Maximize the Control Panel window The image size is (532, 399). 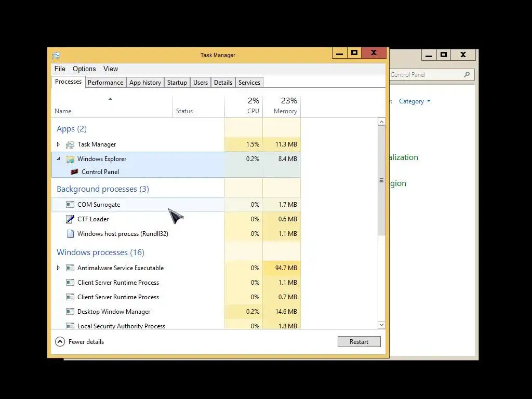pos(444,55)
